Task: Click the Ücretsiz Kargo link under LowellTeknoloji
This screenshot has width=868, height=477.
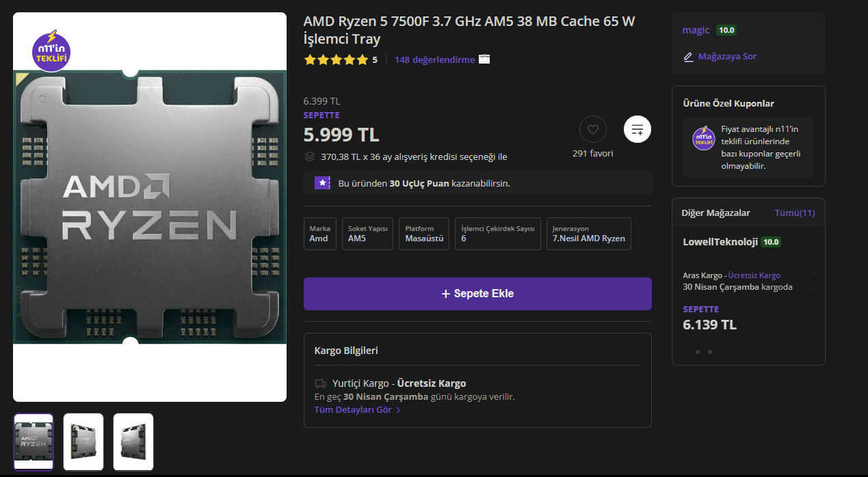Action: (754, 275)
